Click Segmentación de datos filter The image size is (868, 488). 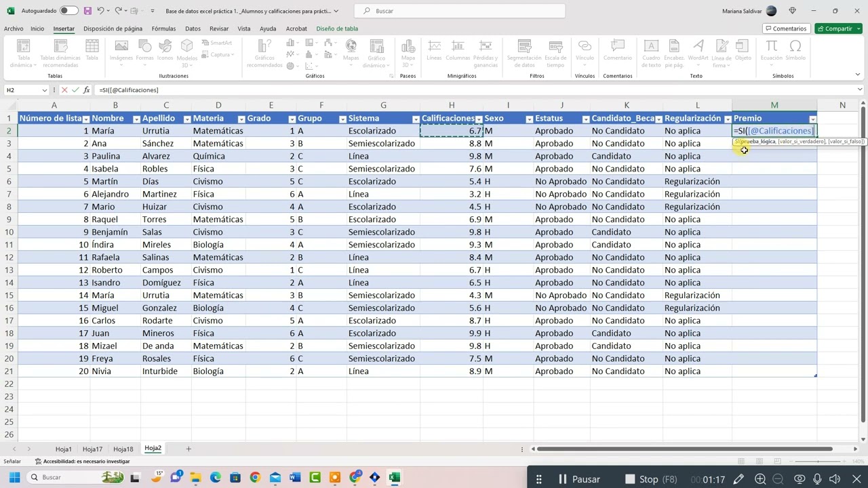(524, 53)
